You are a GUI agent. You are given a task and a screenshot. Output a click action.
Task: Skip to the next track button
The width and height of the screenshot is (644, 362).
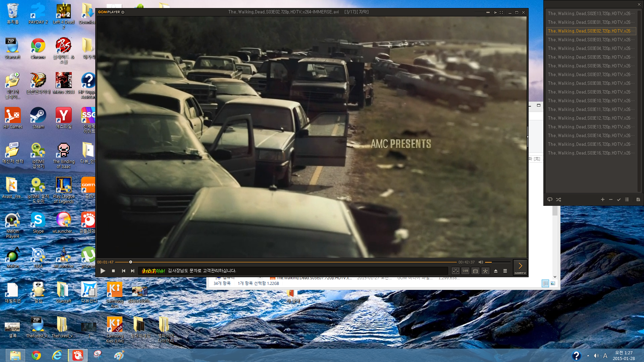click(x=132, y=271)
